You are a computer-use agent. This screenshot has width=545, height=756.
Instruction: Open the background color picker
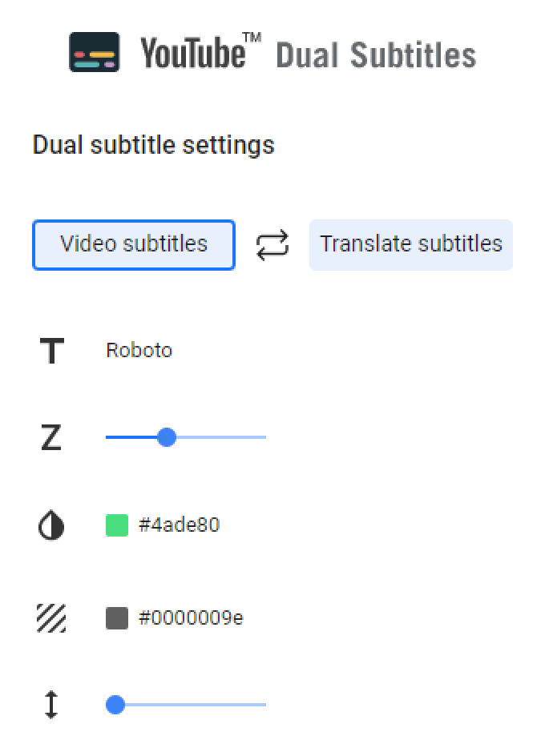pos(117,617)
